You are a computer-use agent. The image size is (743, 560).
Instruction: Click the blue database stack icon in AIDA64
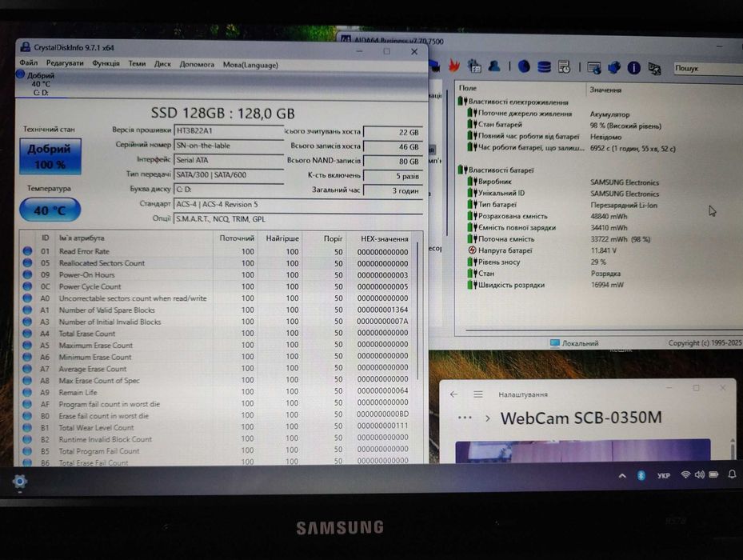click(x=544, y=67)
